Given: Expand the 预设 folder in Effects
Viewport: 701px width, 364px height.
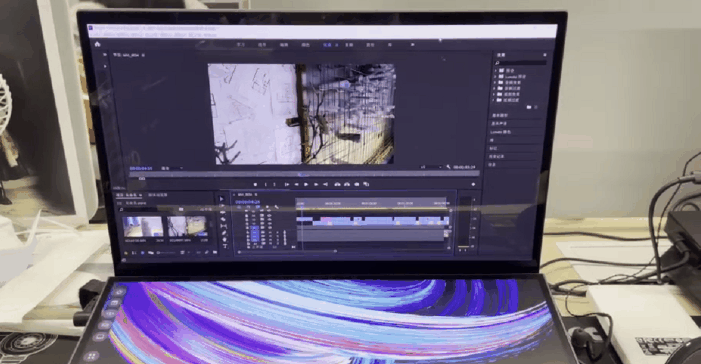Looking at the screenshot, I should coord(495,70).
